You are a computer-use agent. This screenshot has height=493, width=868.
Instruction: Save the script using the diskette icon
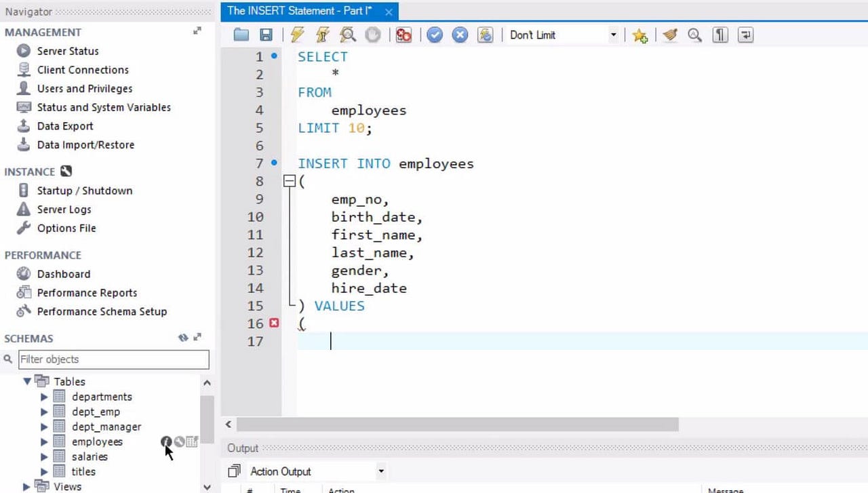point(267,34)
